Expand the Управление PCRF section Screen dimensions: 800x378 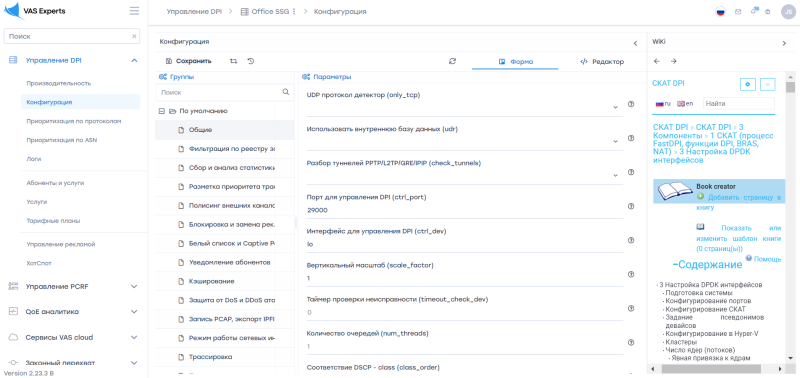pos(134,287)
